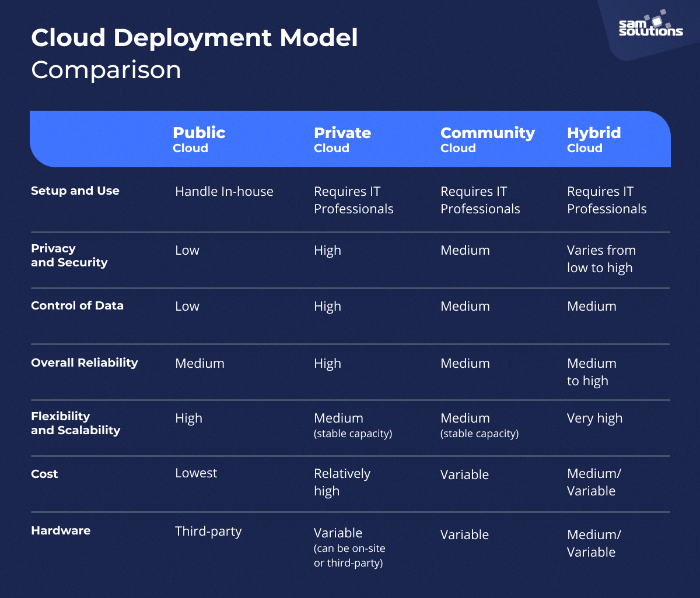Click the SaM Solutions logo
The height and width of the screenshot is (598, 700).
650,28
